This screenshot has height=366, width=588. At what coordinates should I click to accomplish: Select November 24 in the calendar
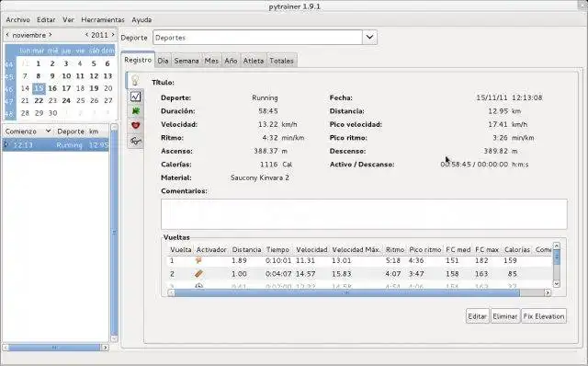66,100
